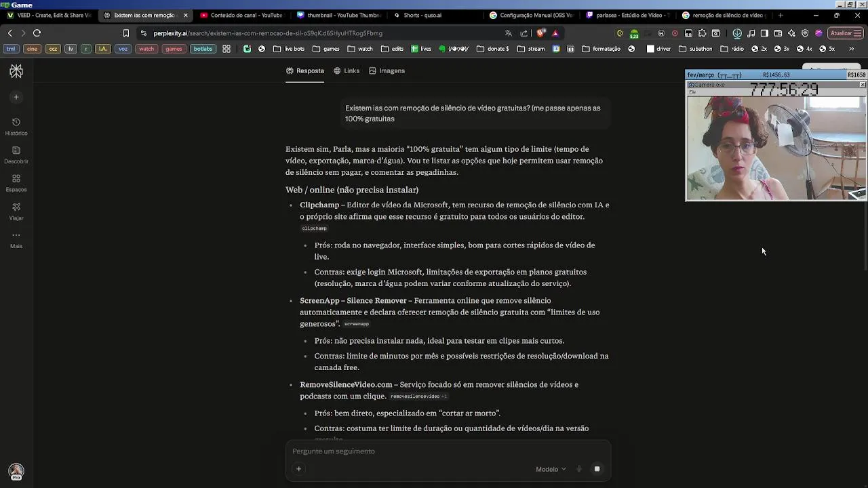Open bookmarks grid apps icon
Screen dimensions: 868x488
click(226, 49)
